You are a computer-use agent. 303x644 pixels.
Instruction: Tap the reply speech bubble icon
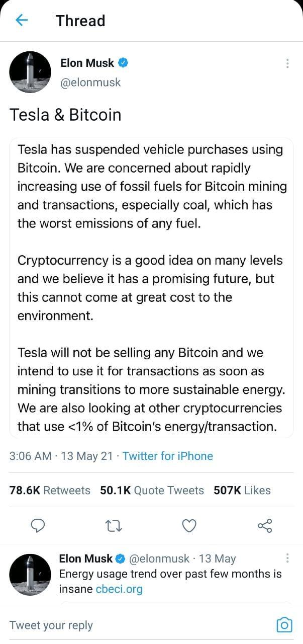(39, 526)
